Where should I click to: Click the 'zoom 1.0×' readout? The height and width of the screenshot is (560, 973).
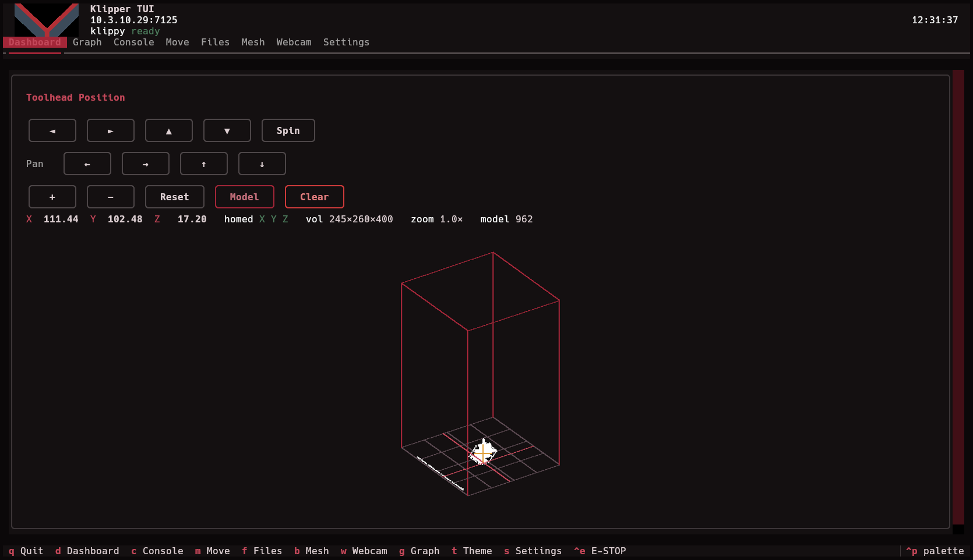(x=437, y=219)
